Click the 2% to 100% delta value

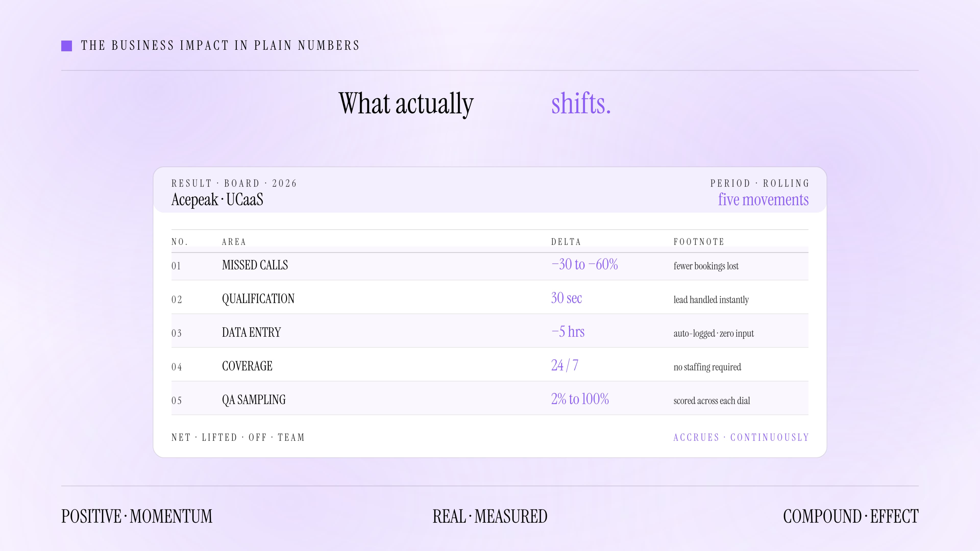click(x=580, y=399)
